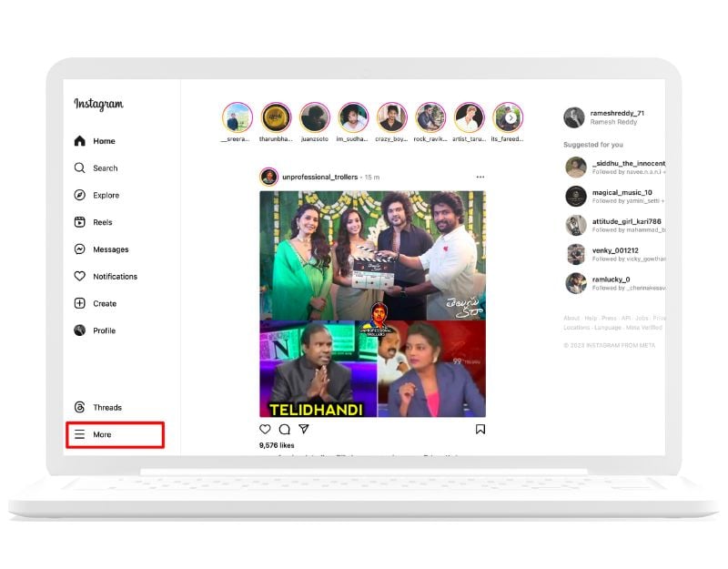Expand more stories with the carousel arrow
The image size is (728, 569).
tap(513, 118)
